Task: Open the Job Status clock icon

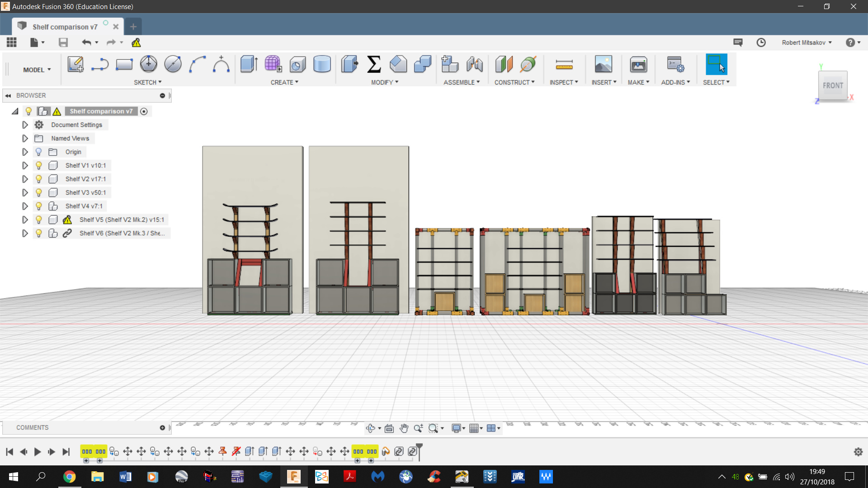Action: pos(761,42)
